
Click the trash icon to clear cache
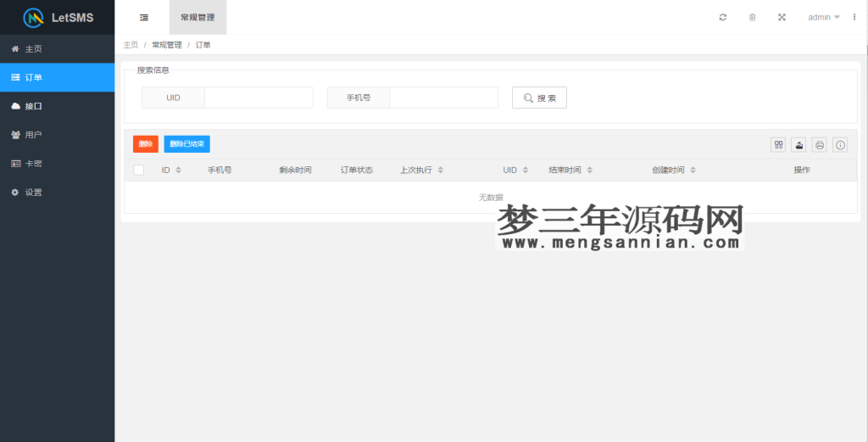tap(752, 17)
